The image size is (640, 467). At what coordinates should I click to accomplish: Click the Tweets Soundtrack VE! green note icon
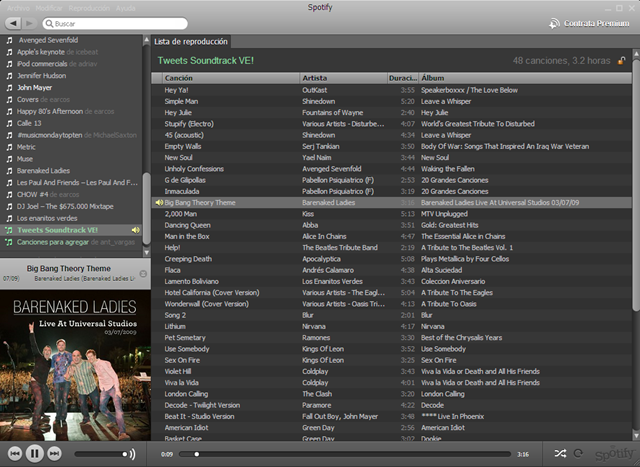pyautogui.click(x=9, y=230)
